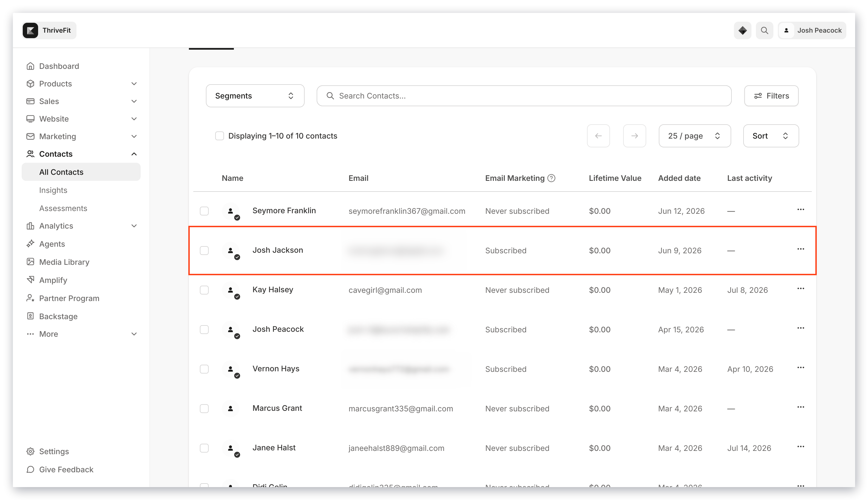Expand the Website chevron
Viewport: 868px width, 500px height.
(134, 119)
